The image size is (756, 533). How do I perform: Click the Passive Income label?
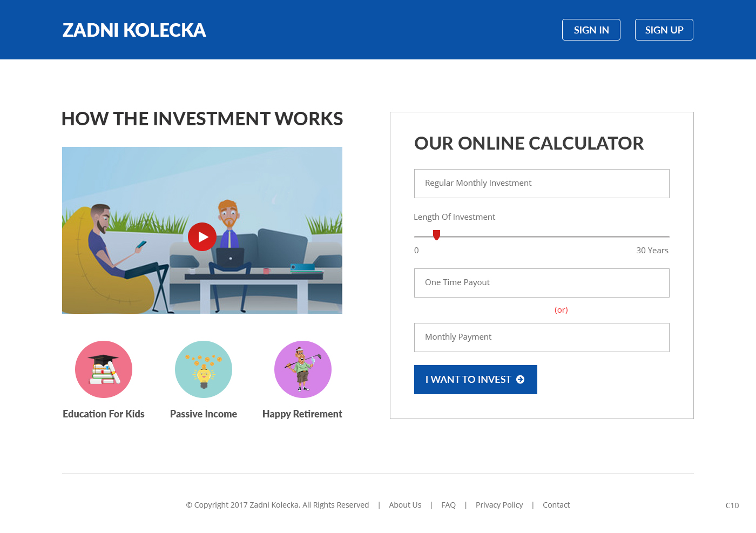pyautogui.click(x=204, y=414)
